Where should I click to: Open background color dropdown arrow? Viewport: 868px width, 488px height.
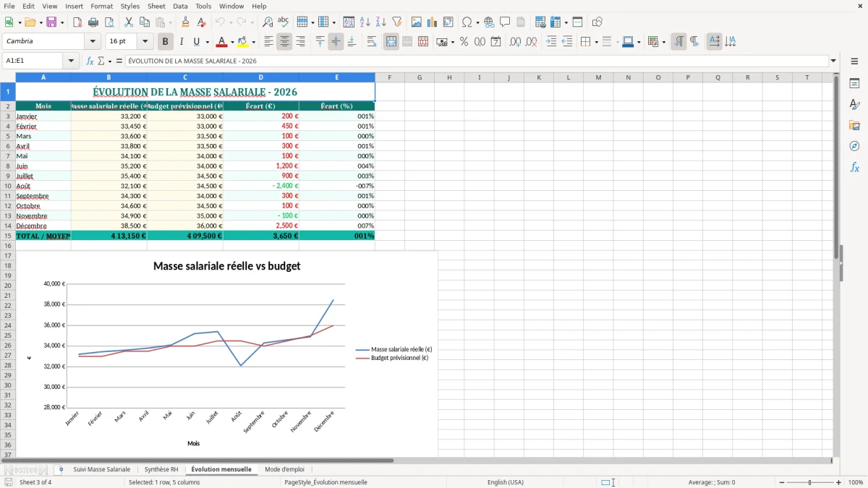253,42
